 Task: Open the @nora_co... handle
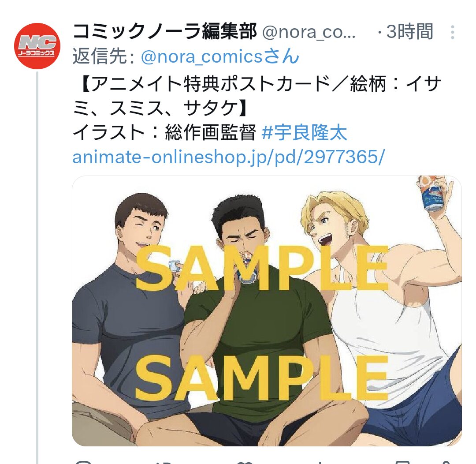coord(309,32)
